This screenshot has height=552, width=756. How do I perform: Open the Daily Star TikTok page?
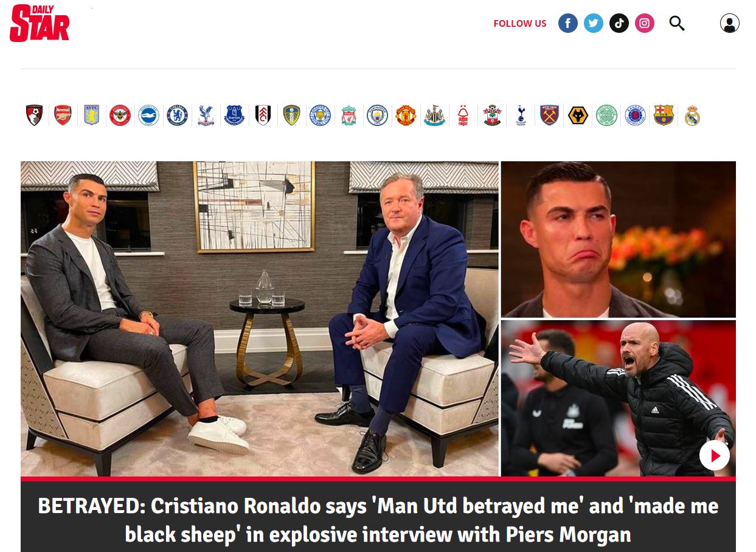click(x=619, y=23)
